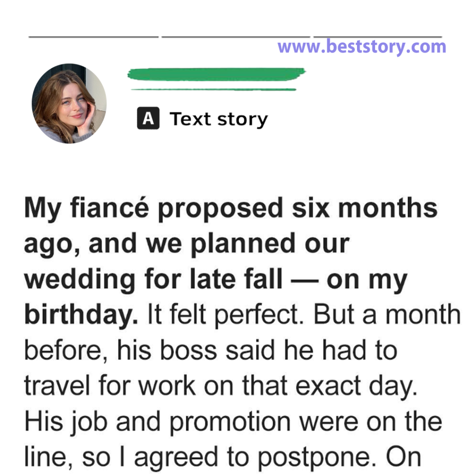The height and width of the screenshot is (475, 476).
Task: Click the text 'line, so I agreed to postpone.'
Action: [x=200, y=457]
